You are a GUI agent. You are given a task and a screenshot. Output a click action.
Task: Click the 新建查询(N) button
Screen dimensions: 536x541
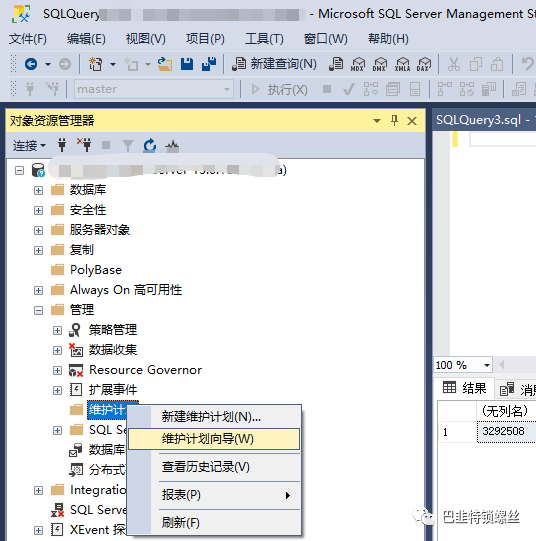(274, 64)
